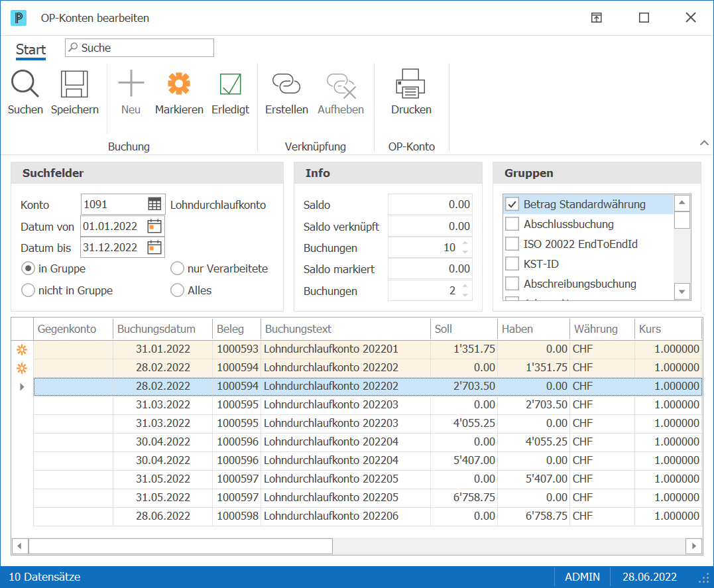The width and height of the screenshot is (714, 588).
Task: Click the app logo in title bar
Action: click(18, 18)
